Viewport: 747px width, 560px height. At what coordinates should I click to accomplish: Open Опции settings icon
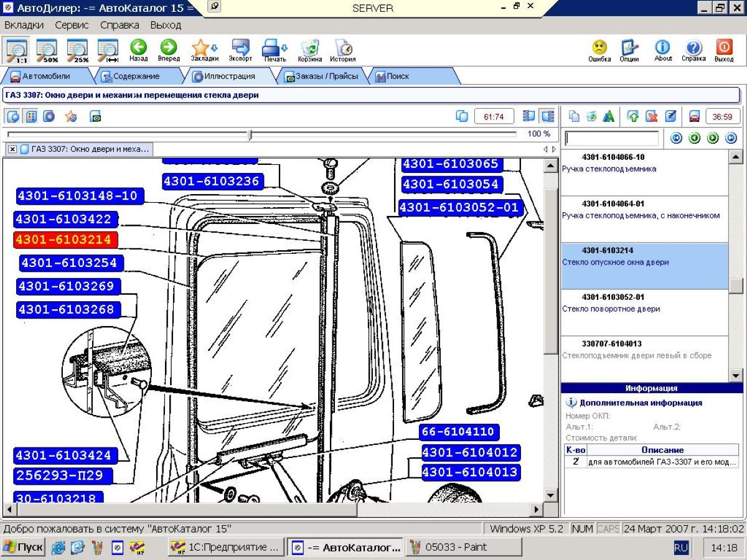(x=629, y=49)
